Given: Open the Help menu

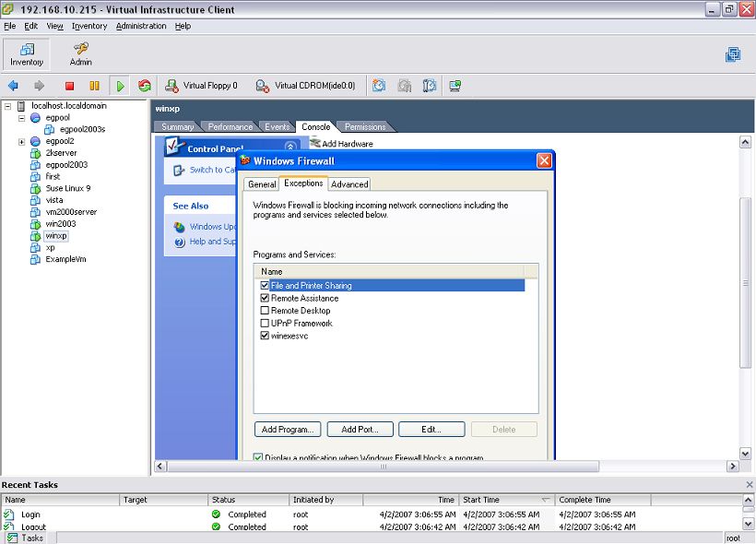Looking at the screenshot, I should [x=183, y=26].
